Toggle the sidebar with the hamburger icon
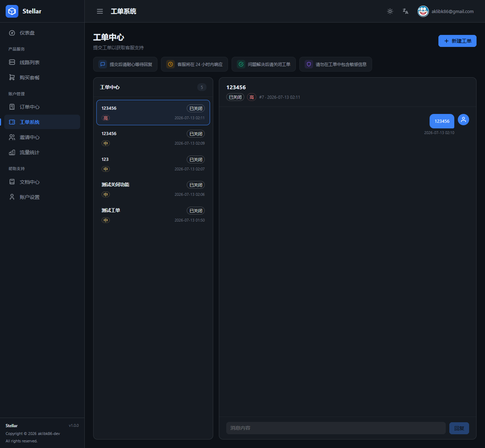This screenshot has height=448, width=485. click(x=100, y=11)
